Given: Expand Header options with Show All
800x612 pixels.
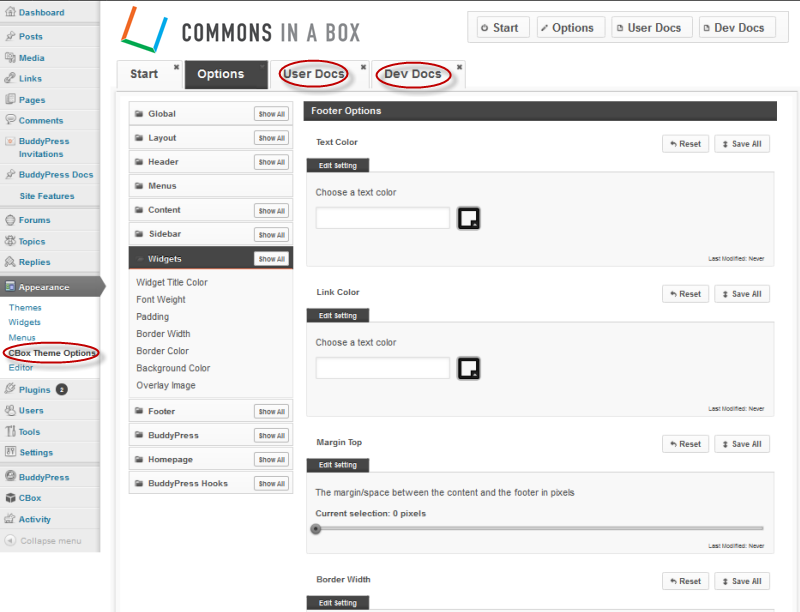Looking at the screenshot, I should (271, 162).
